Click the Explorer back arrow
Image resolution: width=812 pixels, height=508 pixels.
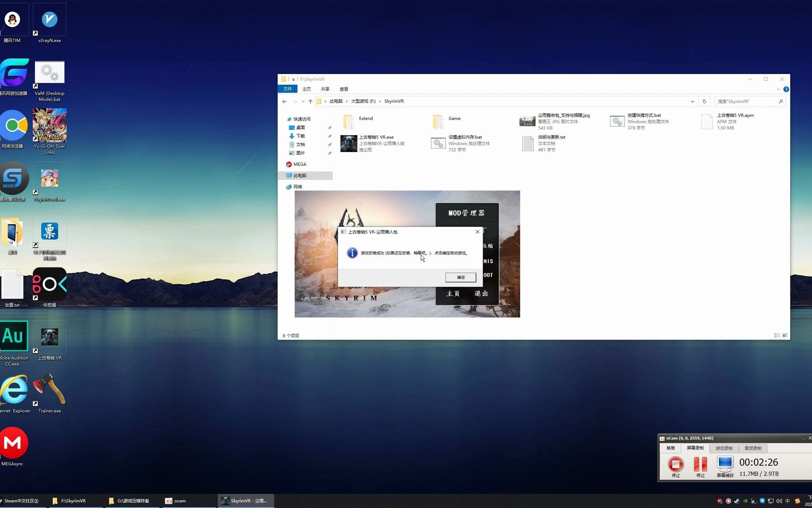(284, 102)
